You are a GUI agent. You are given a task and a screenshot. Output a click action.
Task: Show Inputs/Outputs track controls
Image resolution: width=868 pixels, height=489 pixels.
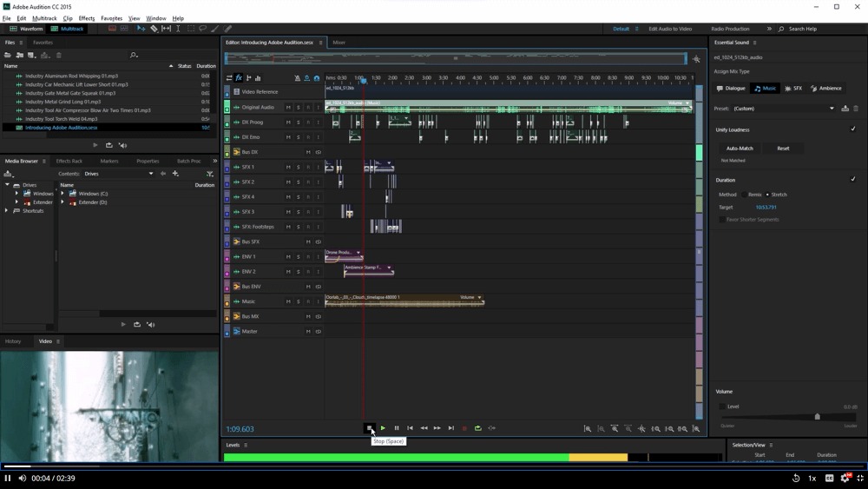(x=229, y=78)
